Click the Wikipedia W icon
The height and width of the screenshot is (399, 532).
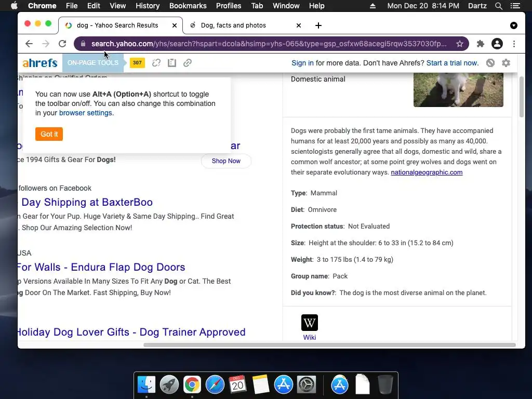(310, 323)
